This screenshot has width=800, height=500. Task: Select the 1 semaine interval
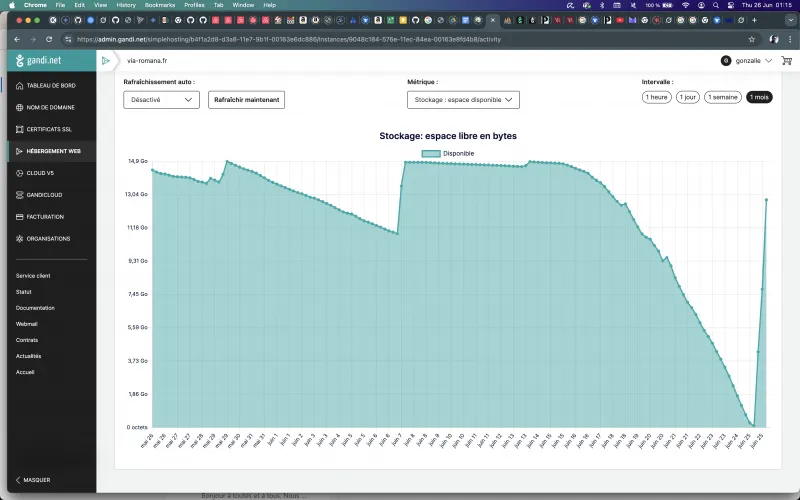pos(722,97)
